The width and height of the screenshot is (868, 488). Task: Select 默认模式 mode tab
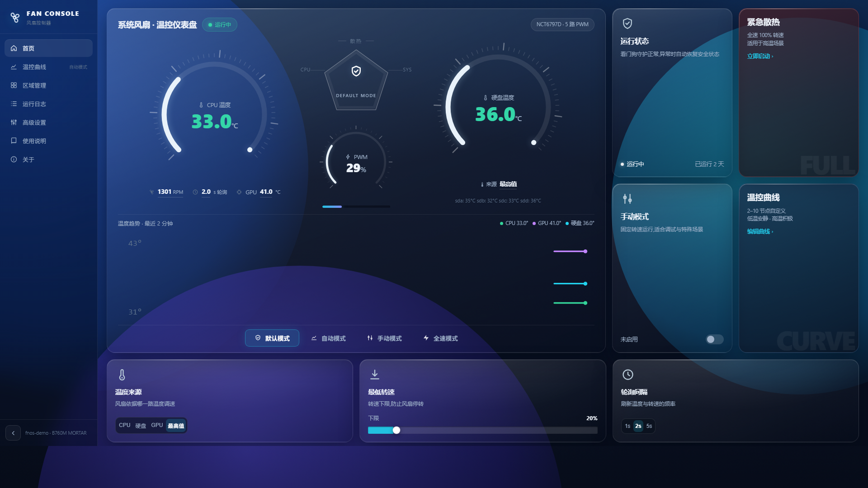[272, 338]
